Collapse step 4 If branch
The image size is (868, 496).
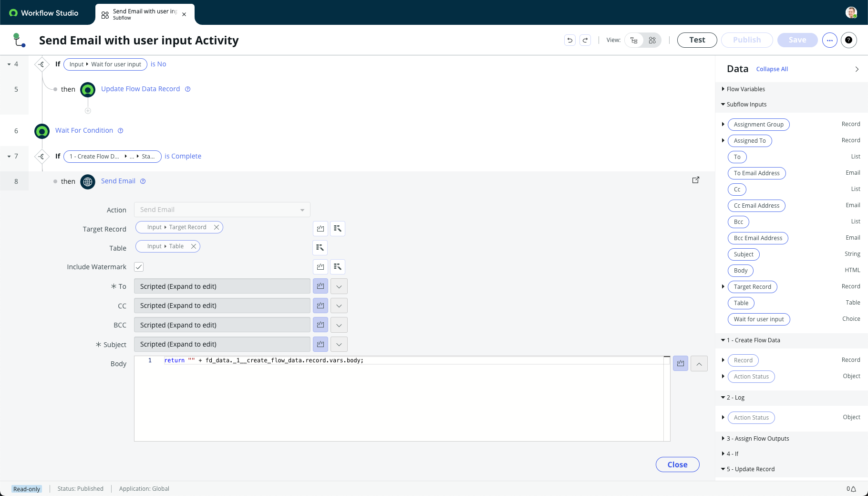point(9,64)
